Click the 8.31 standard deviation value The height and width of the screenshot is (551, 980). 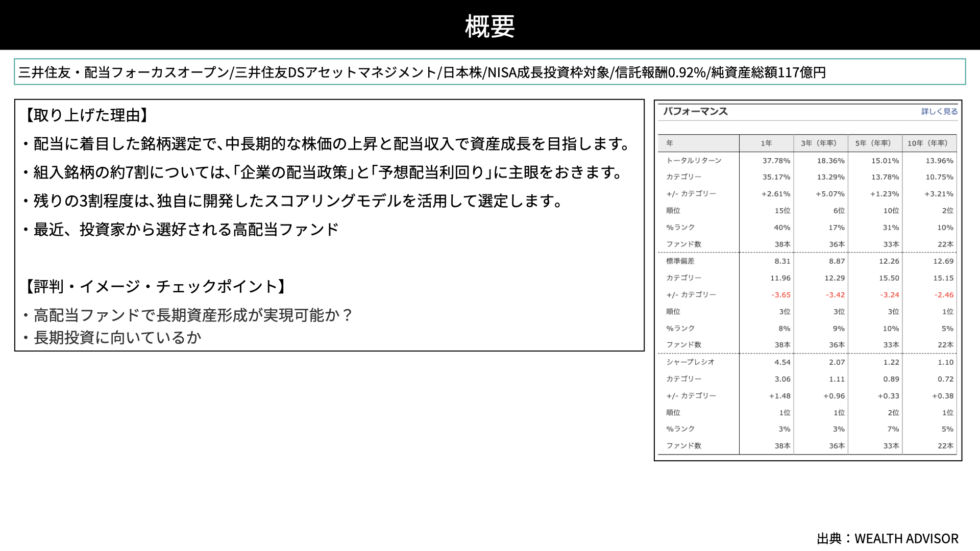point(782,261)
